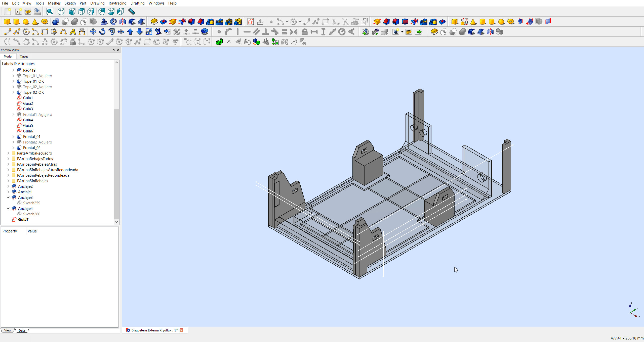Screen dimensions: 644x342
Task: Select the Anclaje1 tree item
Action: 25,192
